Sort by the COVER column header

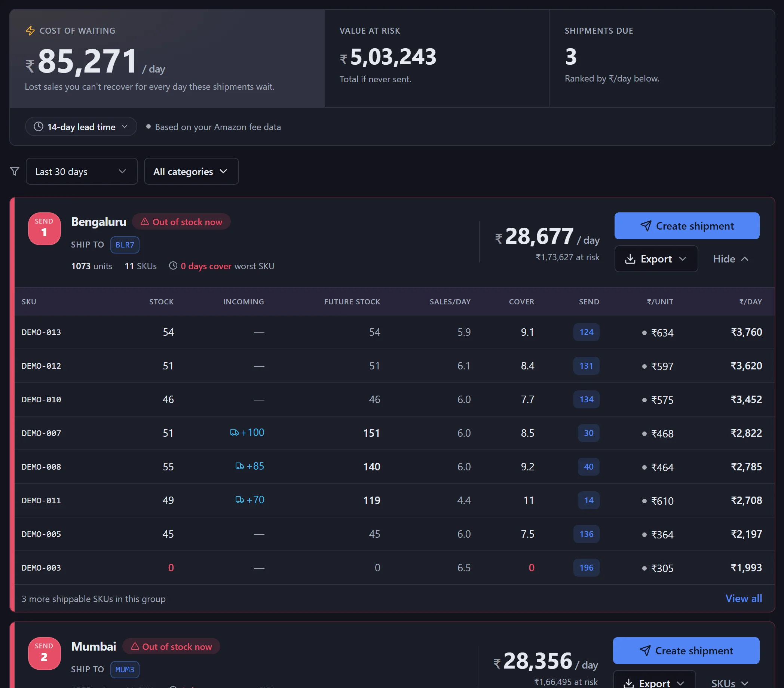(521, 301)
